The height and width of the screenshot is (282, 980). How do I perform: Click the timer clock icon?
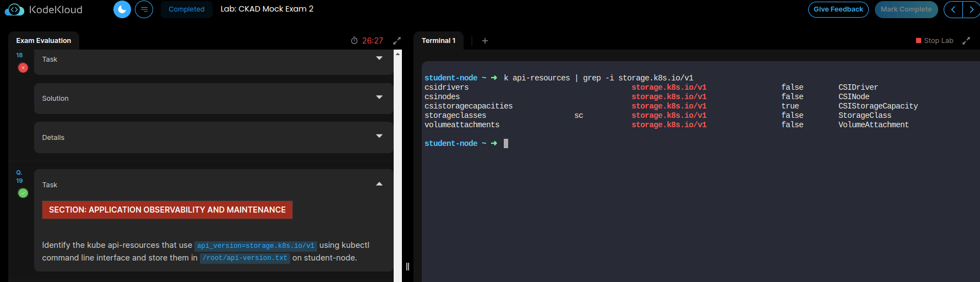coord(354,41)
